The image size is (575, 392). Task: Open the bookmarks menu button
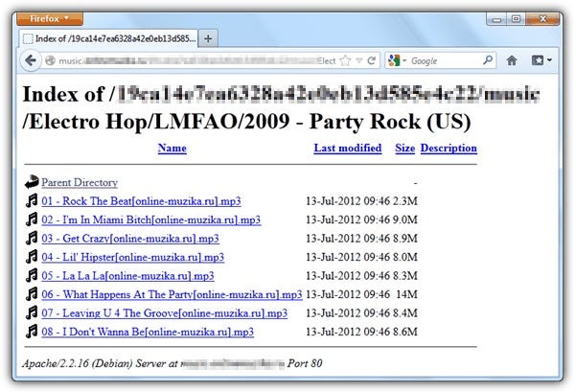tap(541, 60)
